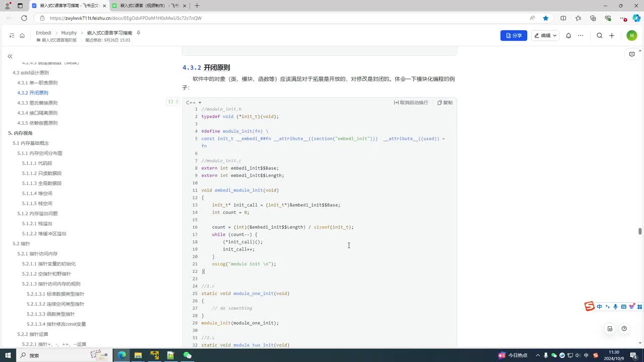Click the blue favorite star icon
Screen dimensions: 644x362
[546, 18]
